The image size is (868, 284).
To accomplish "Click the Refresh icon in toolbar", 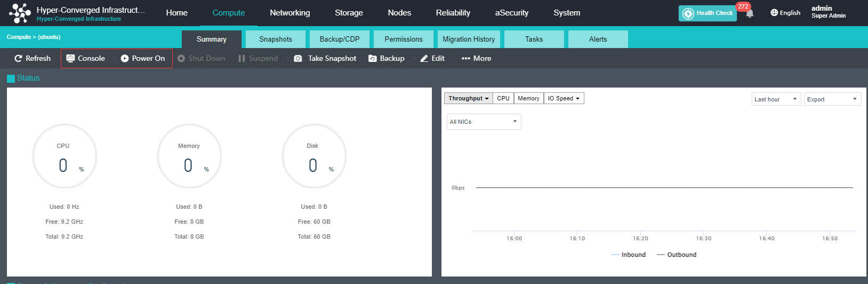I will 18,58.
